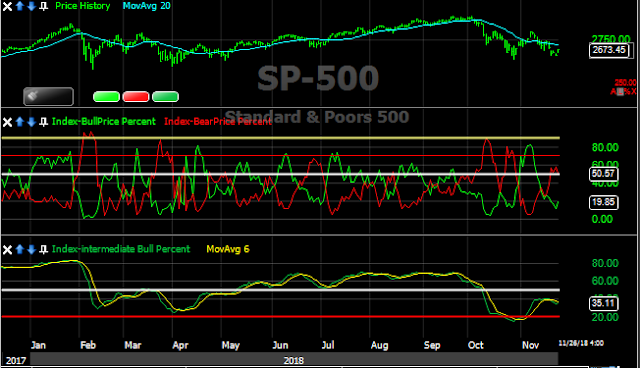Close the Index-intermediate Bull Percent panel
The height and width of the screenshot is (368, 640).
[7, 250]
